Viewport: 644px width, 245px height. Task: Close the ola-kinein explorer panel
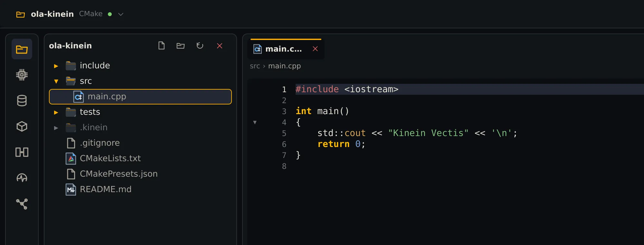(x=220, y=46)
